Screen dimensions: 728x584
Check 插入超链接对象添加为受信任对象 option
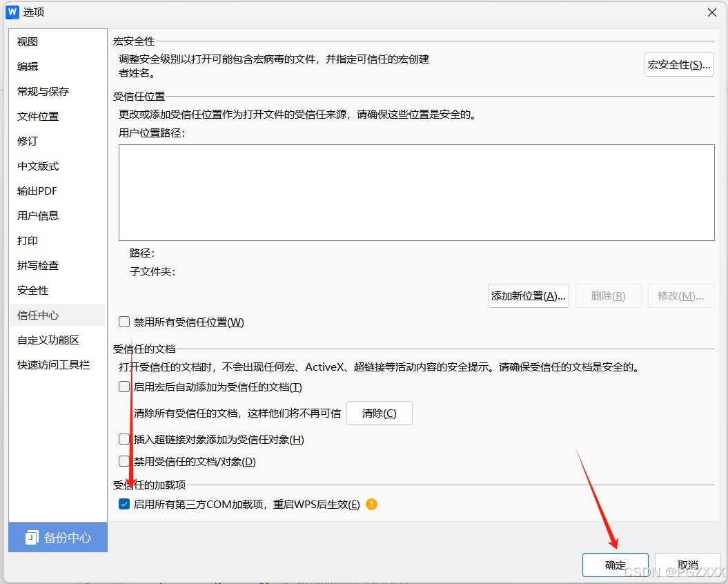[124, 439]
